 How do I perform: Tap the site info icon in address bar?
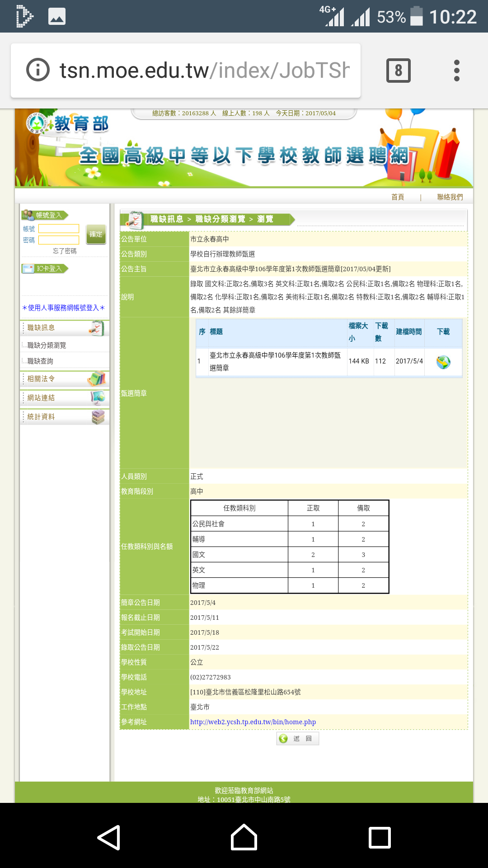(38, 70)
